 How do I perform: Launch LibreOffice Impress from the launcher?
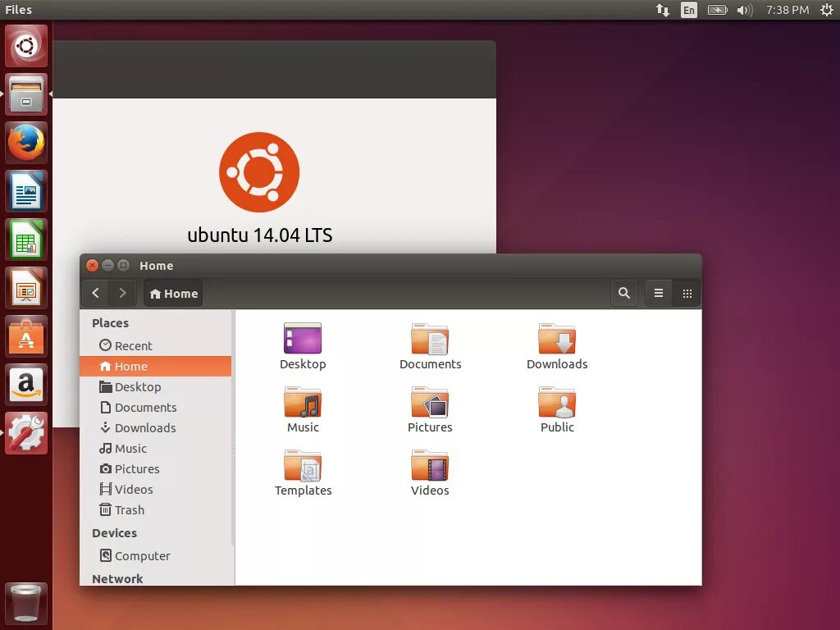pos(25,288)
